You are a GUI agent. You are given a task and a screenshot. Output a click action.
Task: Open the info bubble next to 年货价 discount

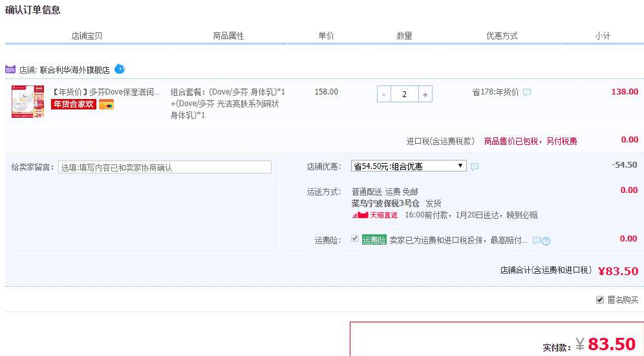527,93
